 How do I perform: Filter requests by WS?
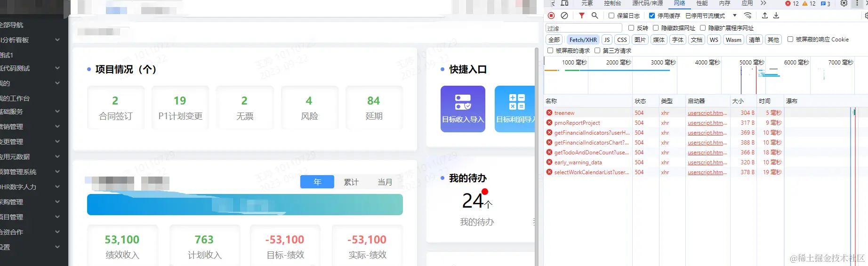click(x=714, y=40)
